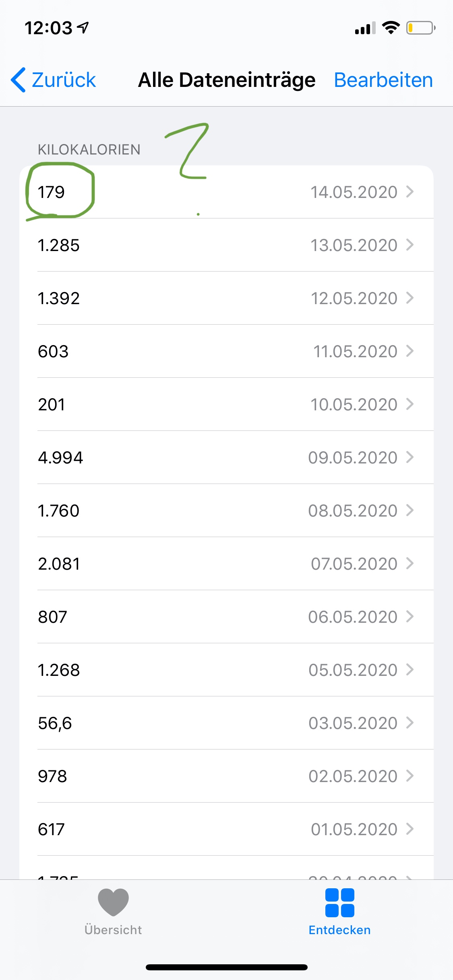The width and height of the screenshot is (453, 980).
Task: Tap the Übersicht heart icon
Action: pos(113,902)
